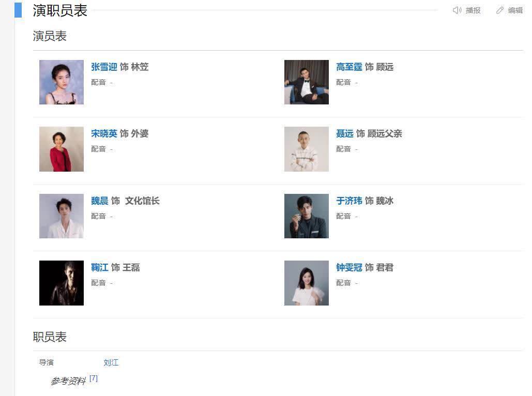Viewport: 532px width, 396px height.
Task: Open actor link 钟雯冠
Action: (349, 268)
